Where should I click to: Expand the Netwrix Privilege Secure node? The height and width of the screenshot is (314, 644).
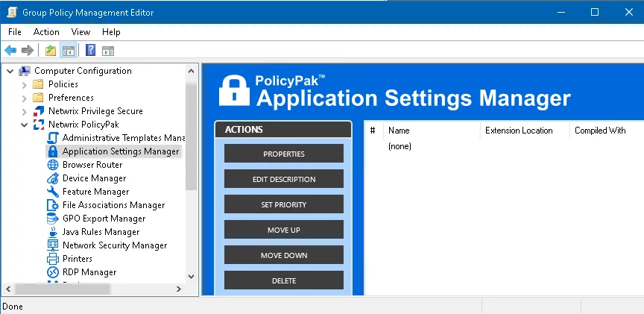tap(25, 111)
